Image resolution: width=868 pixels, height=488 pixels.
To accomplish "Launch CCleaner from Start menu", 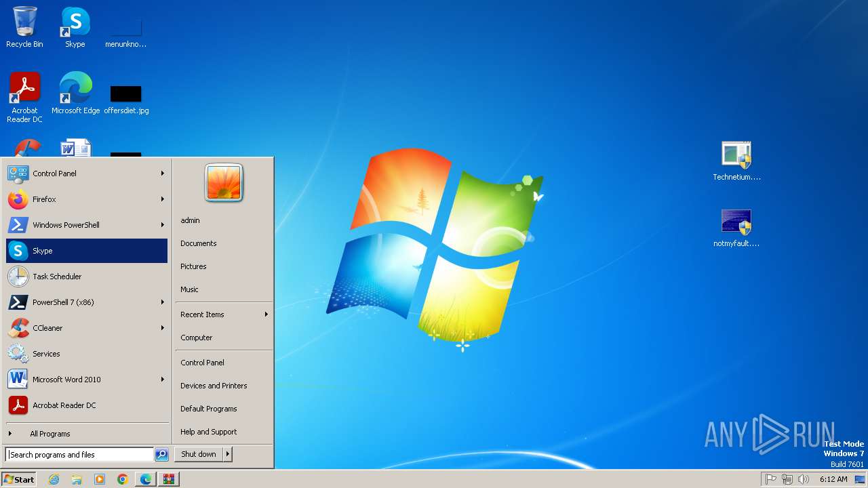I will pos(87,328).
